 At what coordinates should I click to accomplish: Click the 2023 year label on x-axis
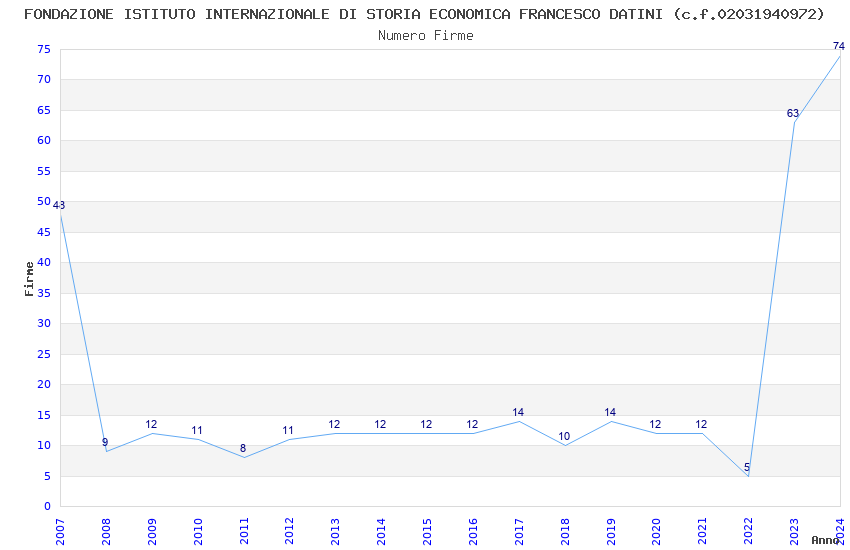tap(794, 532)
